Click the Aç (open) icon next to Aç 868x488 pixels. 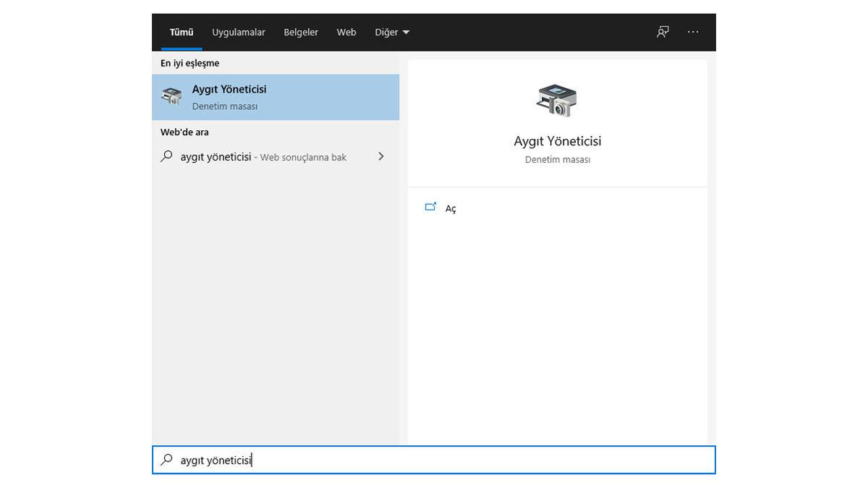coord(431,207)
